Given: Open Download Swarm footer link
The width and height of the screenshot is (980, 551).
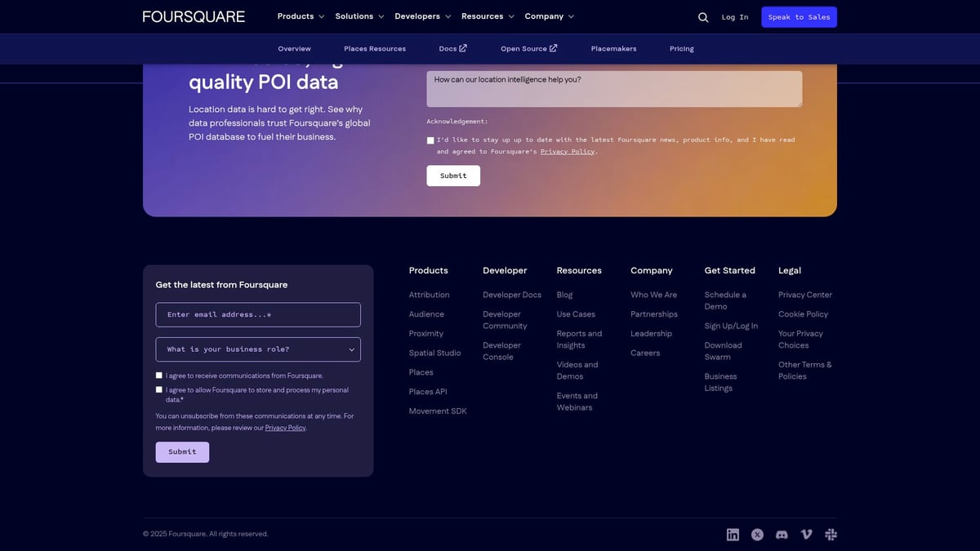Looking at the screenshot, I should [723, 351].
